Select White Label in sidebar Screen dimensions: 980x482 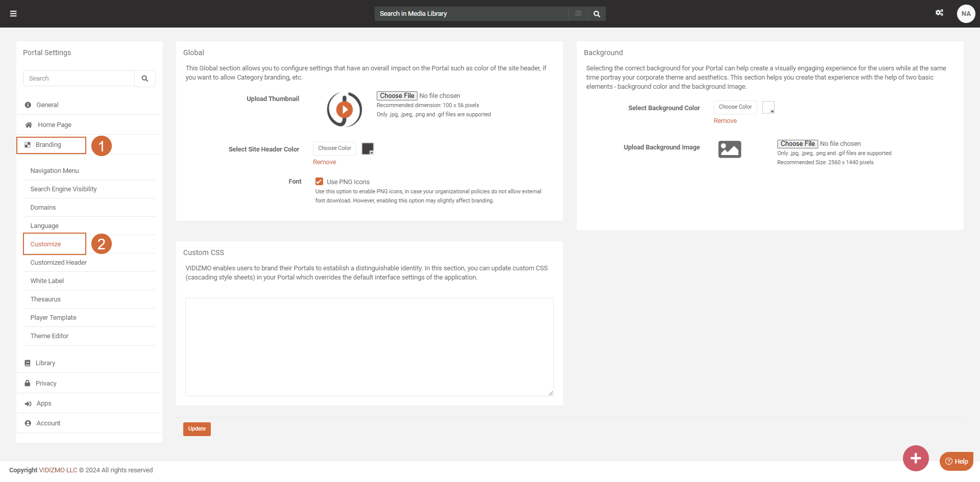47,281
